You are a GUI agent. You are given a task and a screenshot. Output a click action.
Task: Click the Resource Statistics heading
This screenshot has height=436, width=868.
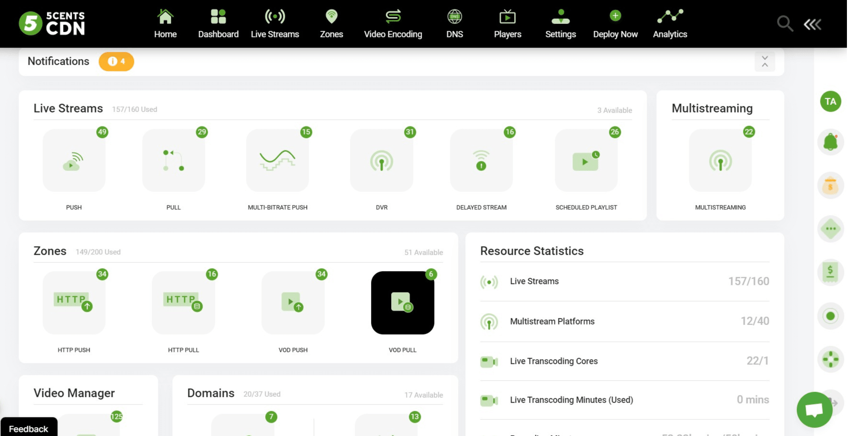pyautogui.click(x=532, y=251)
